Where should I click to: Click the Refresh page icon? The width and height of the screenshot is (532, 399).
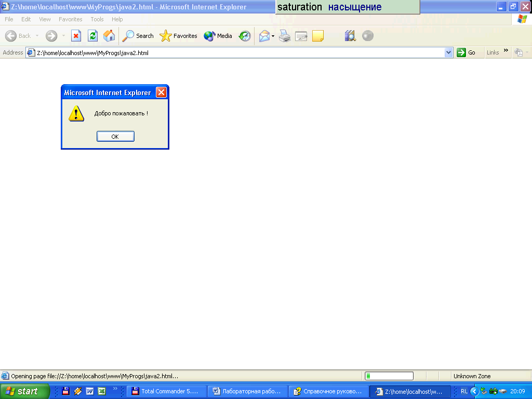point(92,36)
